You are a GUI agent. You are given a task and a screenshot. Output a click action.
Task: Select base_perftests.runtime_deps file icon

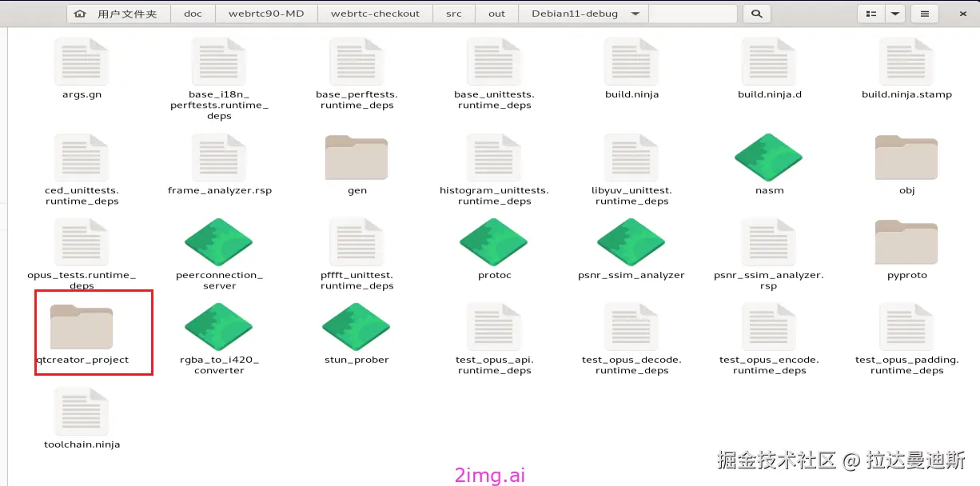click(x=357, y=62)
